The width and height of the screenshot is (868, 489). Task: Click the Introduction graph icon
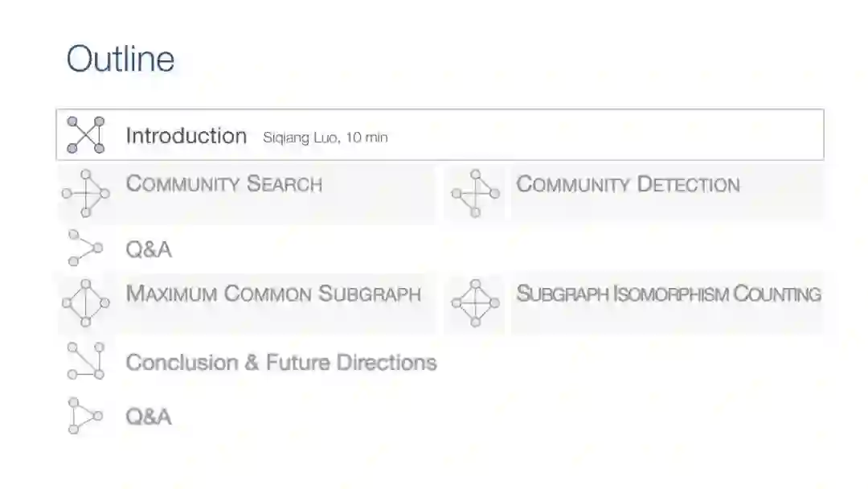click(85, 134)
